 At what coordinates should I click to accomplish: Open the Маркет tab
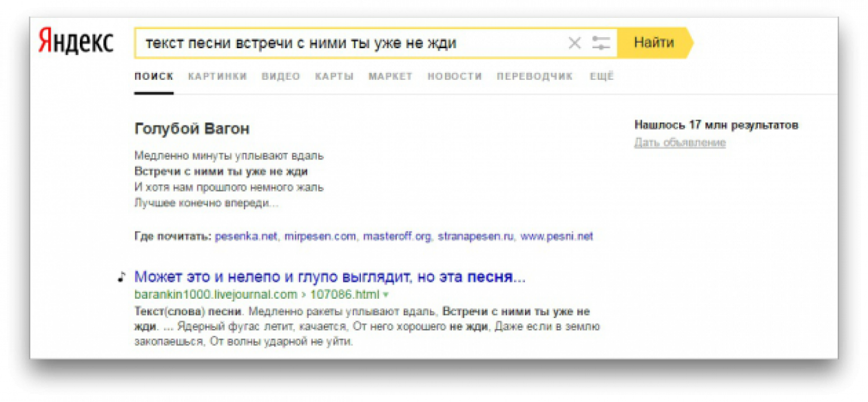[x=390, y=77]
